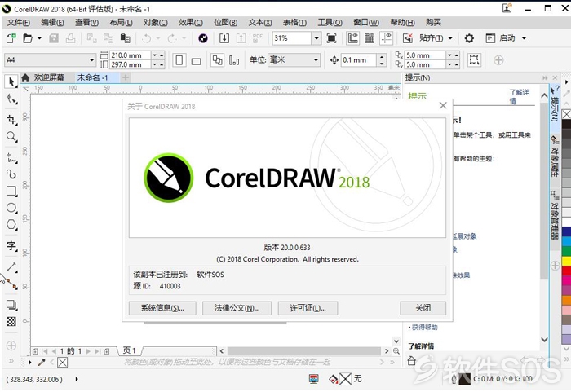Click the 了解详情 link at Hints top
This screenshot has width=571, height=392.
tap(519, 96)
